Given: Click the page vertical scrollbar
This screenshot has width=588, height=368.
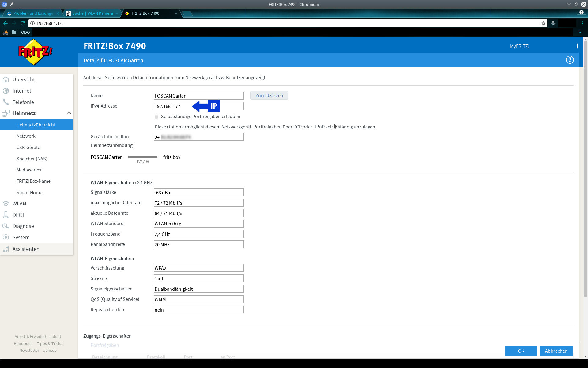Looking at the screenshot, I should [x=586, y=169].
